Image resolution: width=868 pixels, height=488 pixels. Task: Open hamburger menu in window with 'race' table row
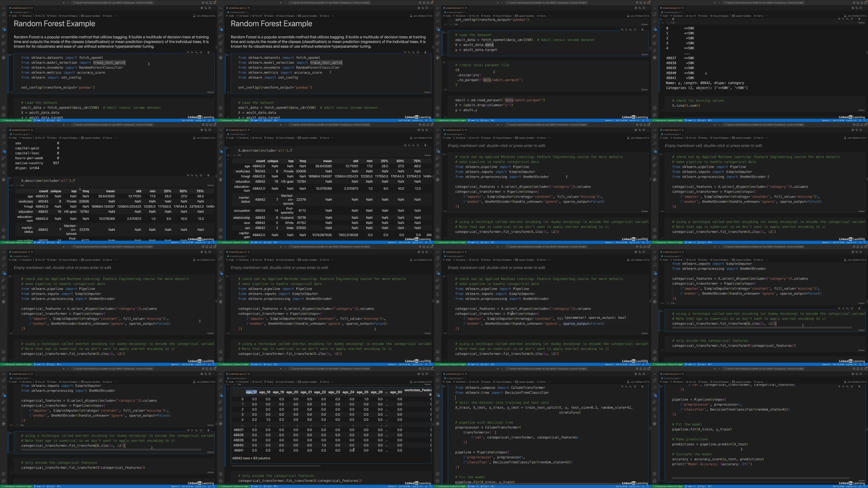click(x=221, y=130)
